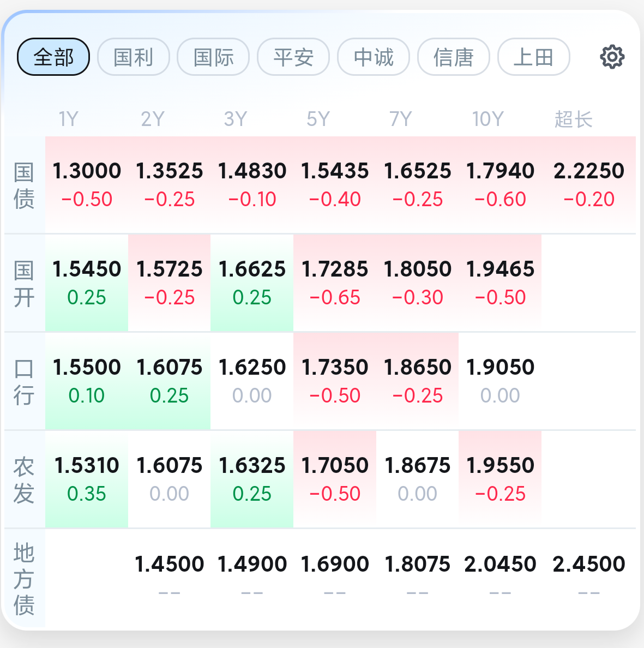Click the 10Y column header

(487, 119)
